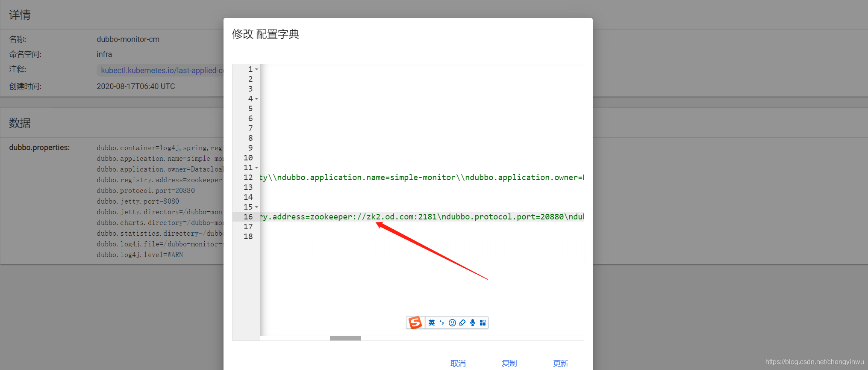Click line 12 text with dubbo.application.name=simple-monitor
This screenshot has height=370, width=868.
click(x=421, y=178)
